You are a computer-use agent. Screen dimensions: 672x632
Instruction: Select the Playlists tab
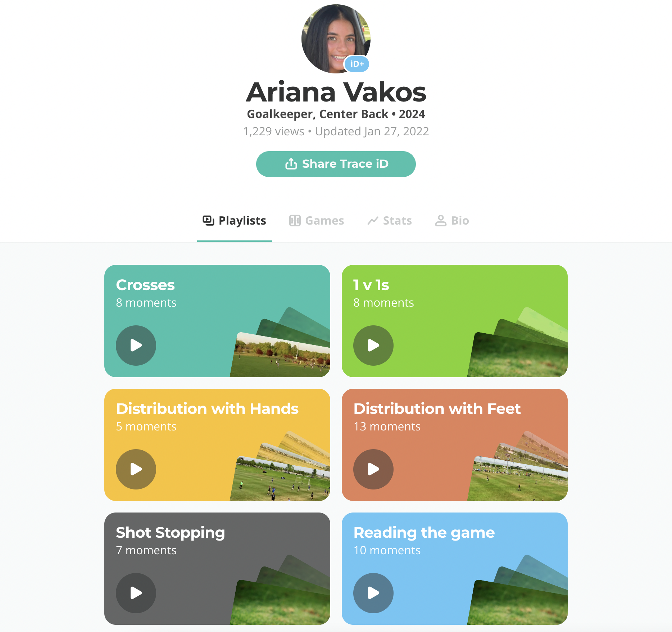[x=235, y=221]
